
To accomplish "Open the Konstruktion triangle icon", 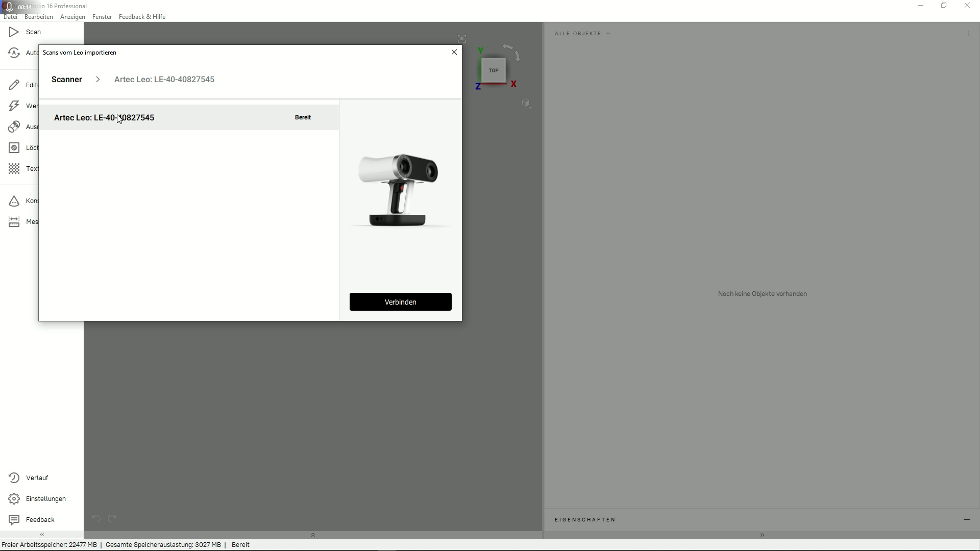I will coord(14,201).
